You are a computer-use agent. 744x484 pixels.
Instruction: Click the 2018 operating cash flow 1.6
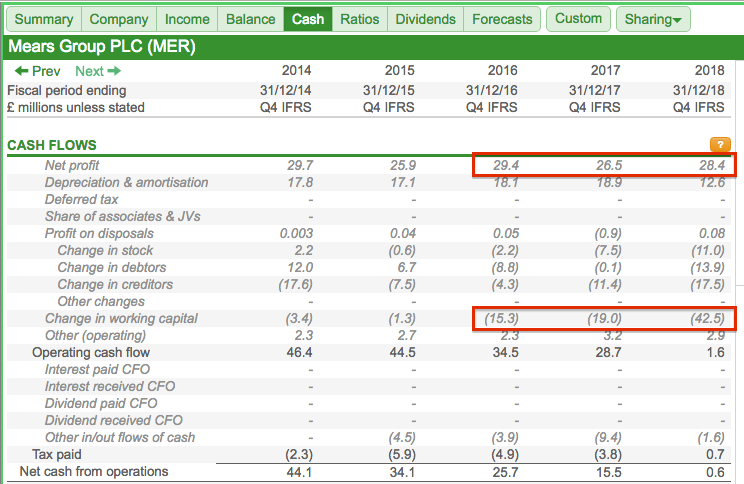716,353
